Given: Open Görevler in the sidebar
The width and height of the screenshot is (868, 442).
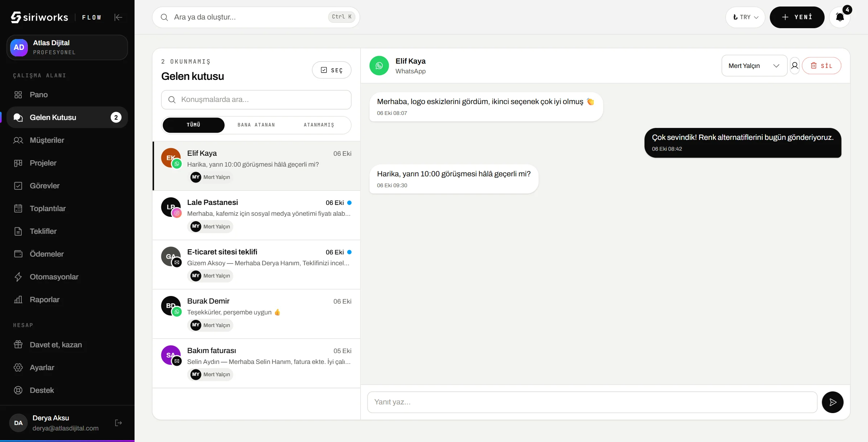Looking at the screenshot, I should click(67, 186).
